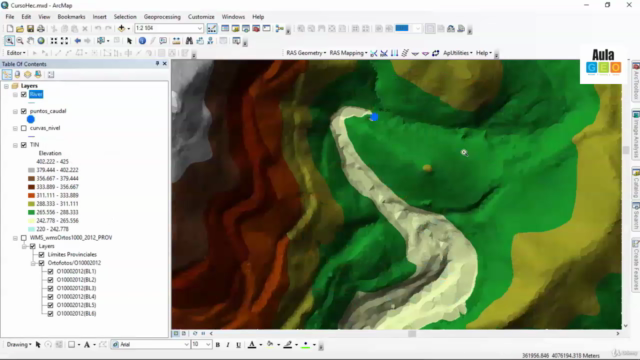Toggle the Limites Provinciales checkbox
This screenshot has height=360, width=640.
[41, 254]
